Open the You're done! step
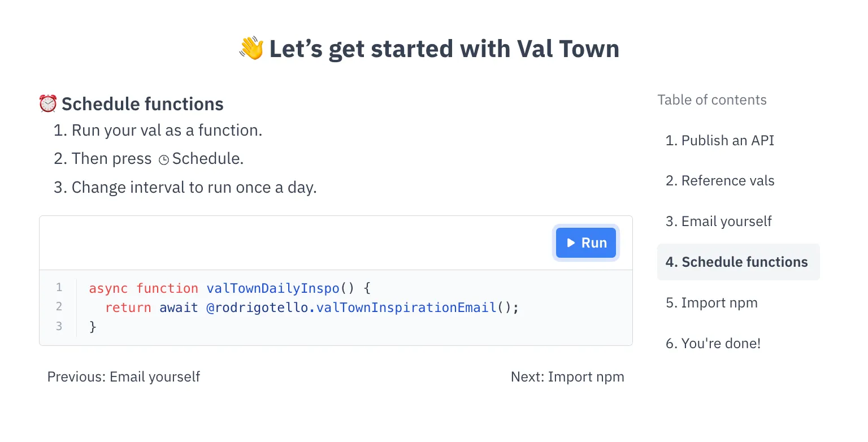This screenshot has width=868, height=442. tap(713, 344)
